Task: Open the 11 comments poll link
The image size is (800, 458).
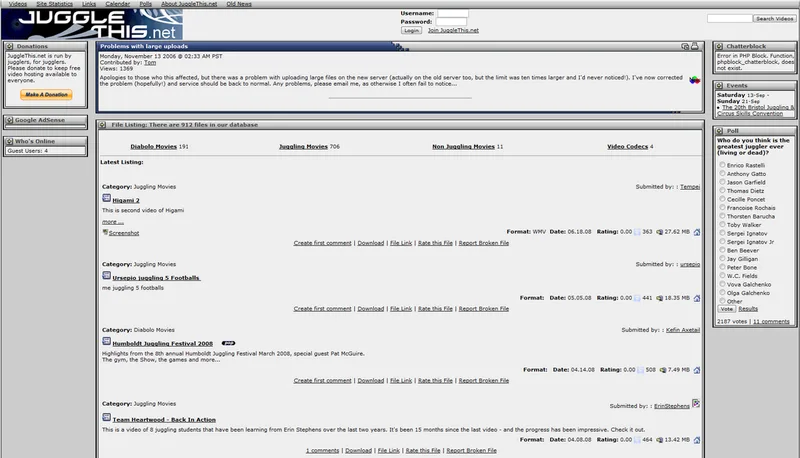Action: [771, 322]
